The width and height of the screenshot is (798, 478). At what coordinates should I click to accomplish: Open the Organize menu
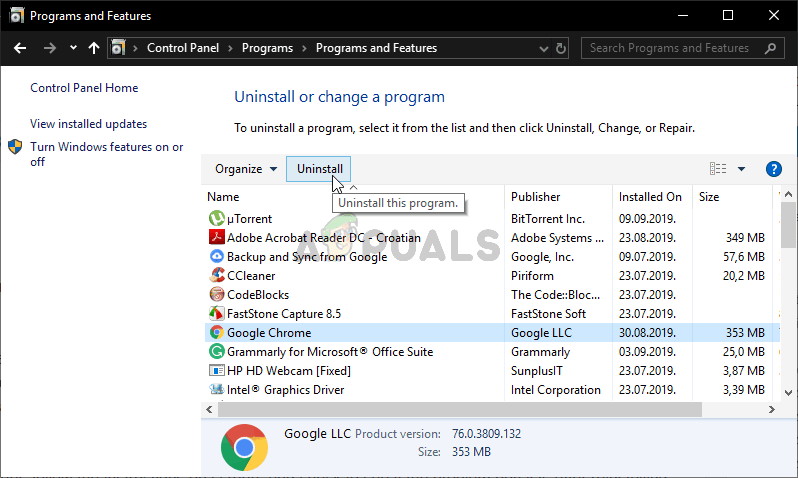[246, 168]
